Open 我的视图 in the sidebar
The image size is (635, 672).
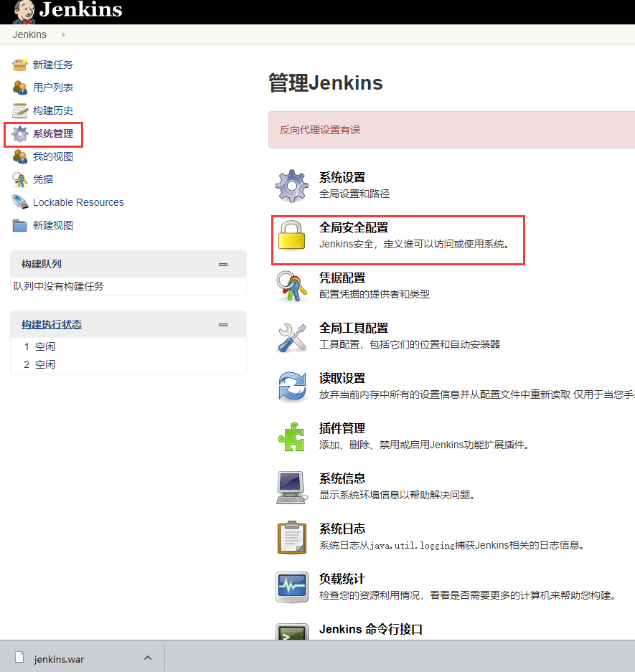point(53,156)
